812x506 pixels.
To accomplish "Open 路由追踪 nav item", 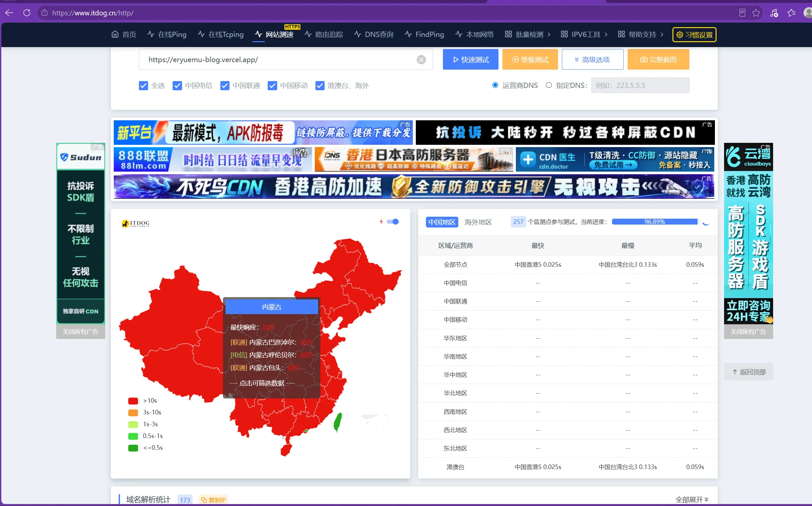I will click(324, 34).
